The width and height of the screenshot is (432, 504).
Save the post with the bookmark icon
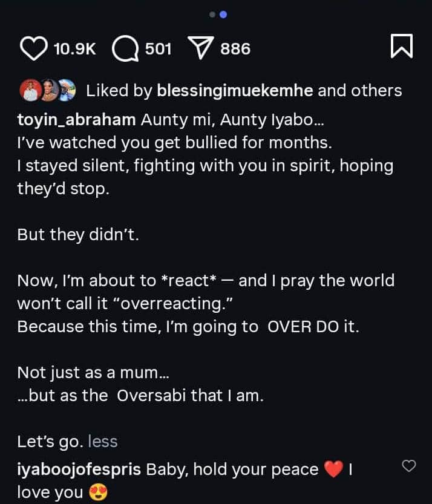pos(402,47)
